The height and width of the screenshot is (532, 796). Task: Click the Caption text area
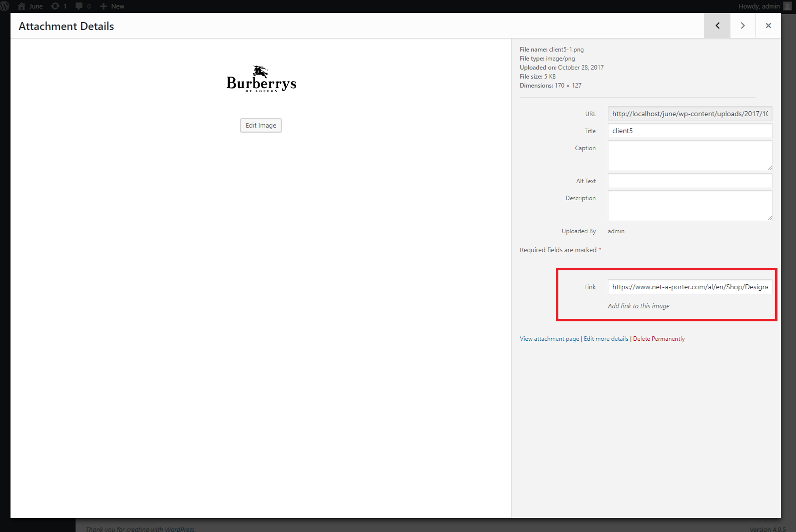pyautogui.click(x=690, y=156)
